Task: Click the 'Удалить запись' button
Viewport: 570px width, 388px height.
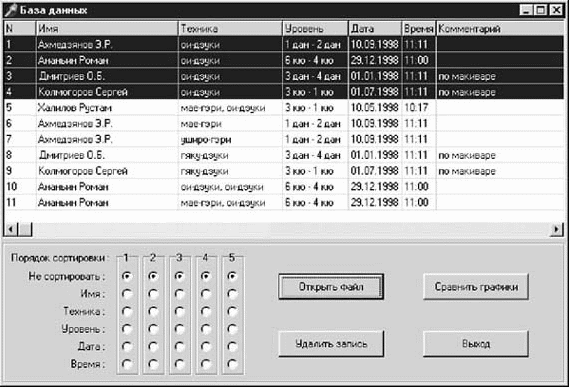Action: 331,344
